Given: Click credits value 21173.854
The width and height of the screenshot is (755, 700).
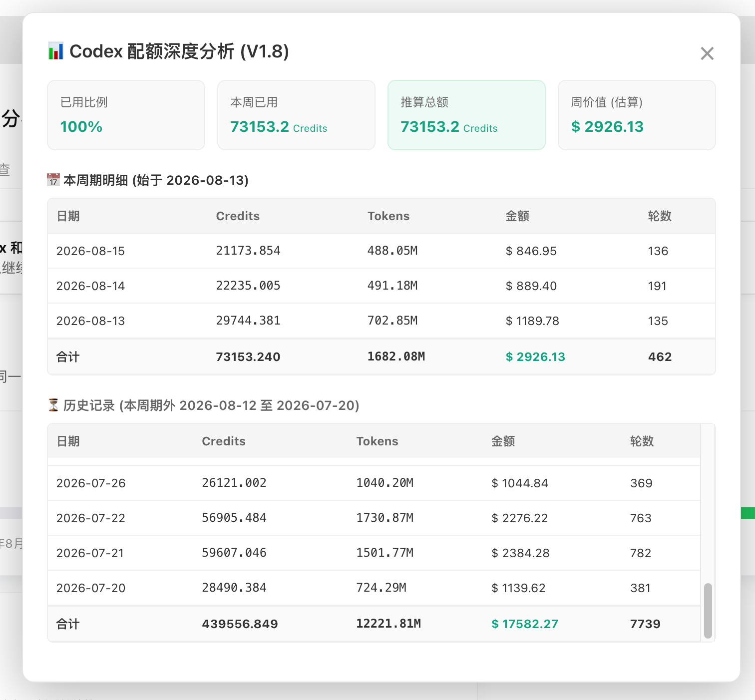Looking at the screenshot, I should click(x=248, y=251).
